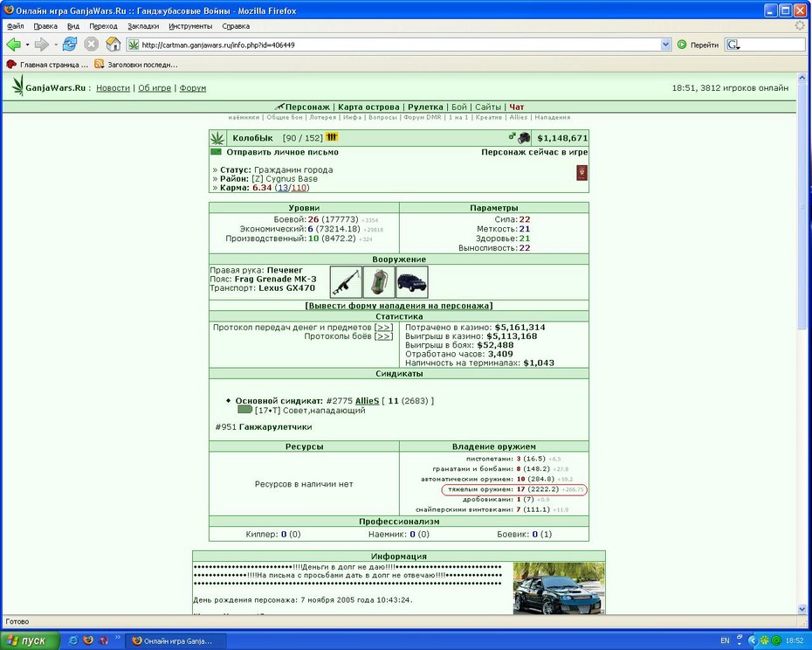Click the Lexus GX470 transport image
The image size is (812, 650).
click(x=412, y=282)
